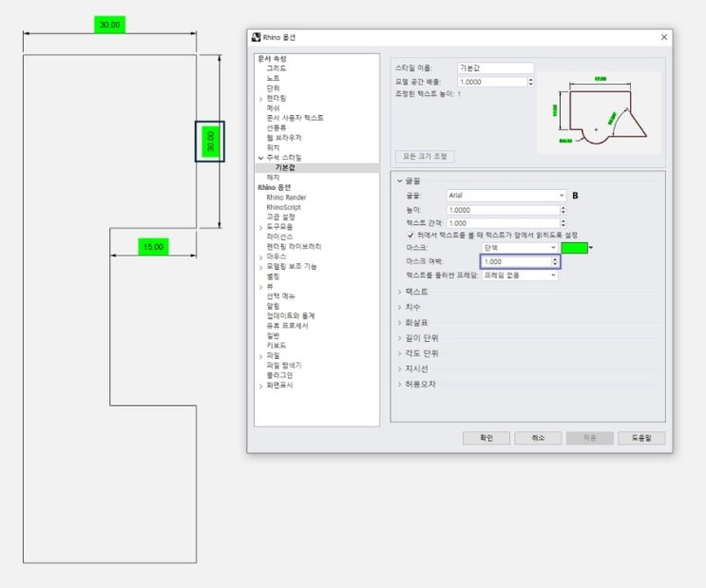
Task: Select 웹 브라우저 in the options tree
Action: pos(284,138)
